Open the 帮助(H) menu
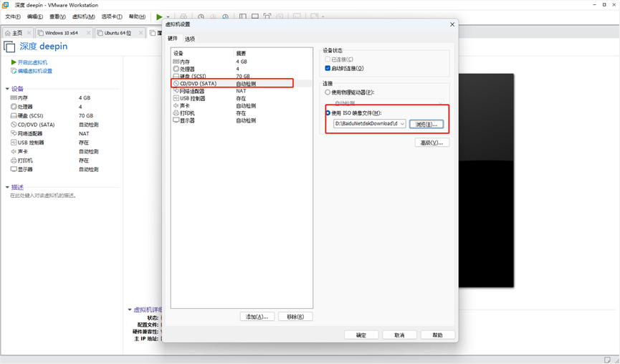This screenshot has height=364, width=620. point(137,16)
